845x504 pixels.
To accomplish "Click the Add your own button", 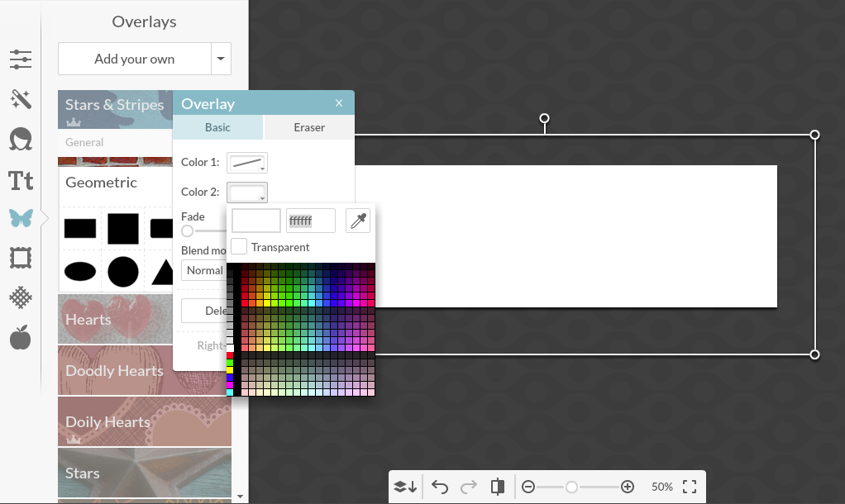I will pos(135,59).
